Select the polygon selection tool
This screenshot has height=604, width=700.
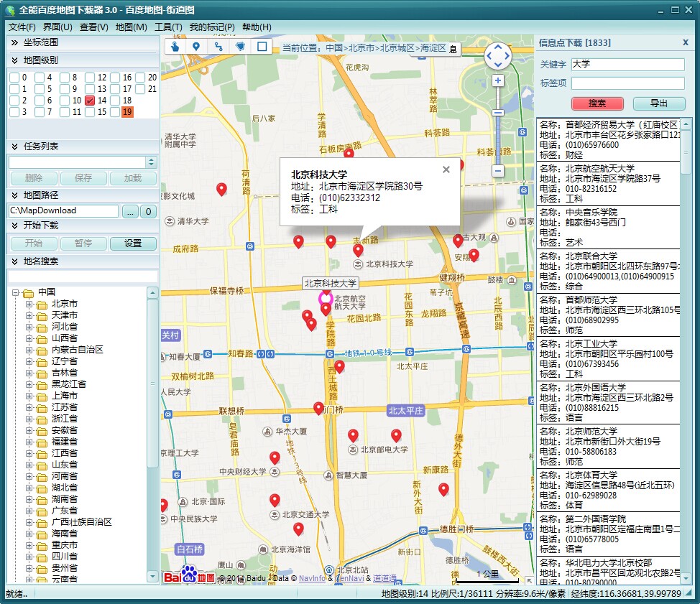[241, 46]
